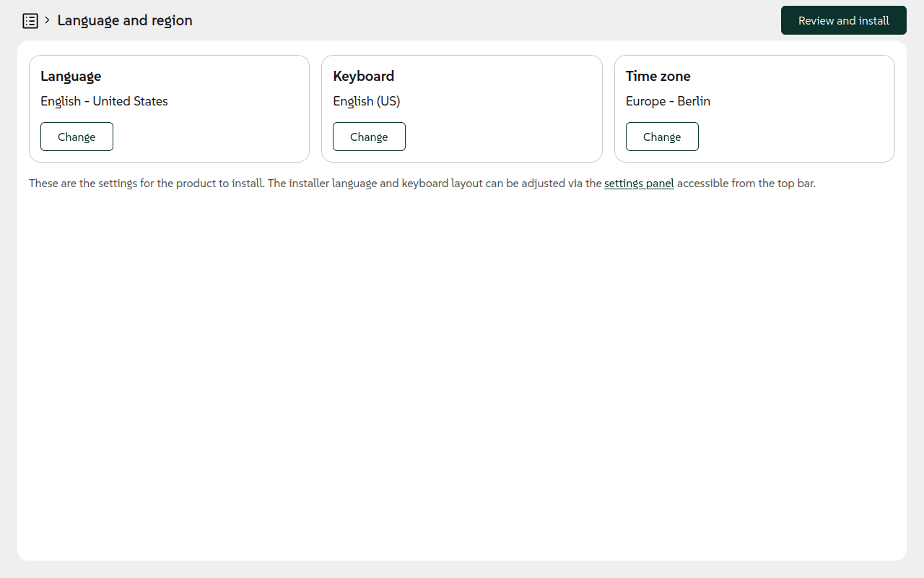924x578 pixels.
Task: Click the English - United States language value
Action: coord(104,101)
